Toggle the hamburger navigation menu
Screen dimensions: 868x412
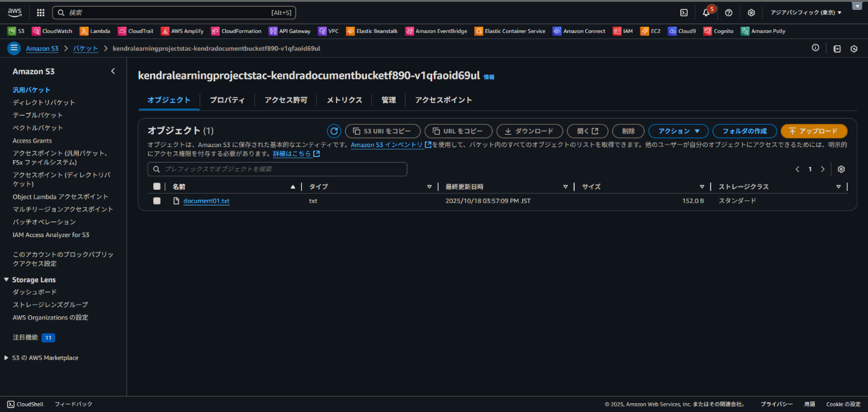14,48
